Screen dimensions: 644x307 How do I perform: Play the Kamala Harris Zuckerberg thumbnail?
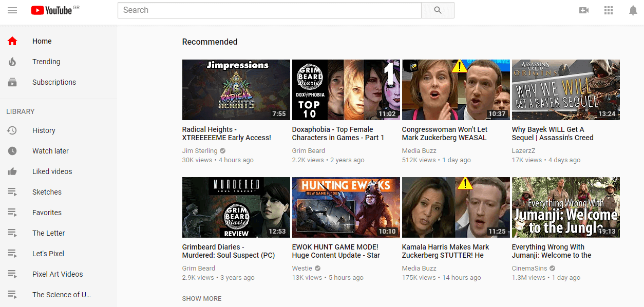pyautogui.click(x=456, y=207)
